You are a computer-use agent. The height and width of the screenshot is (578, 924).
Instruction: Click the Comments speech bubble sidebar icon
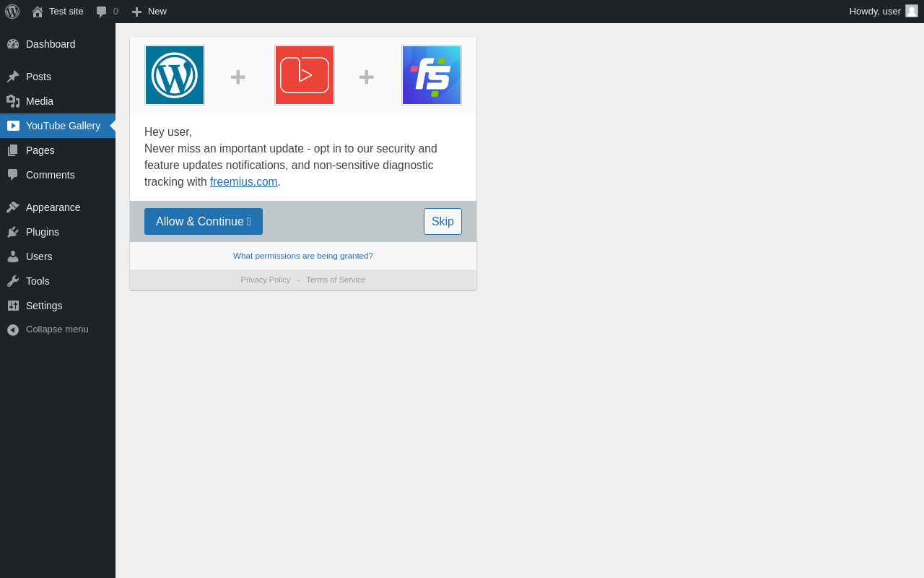coord(13,175)
